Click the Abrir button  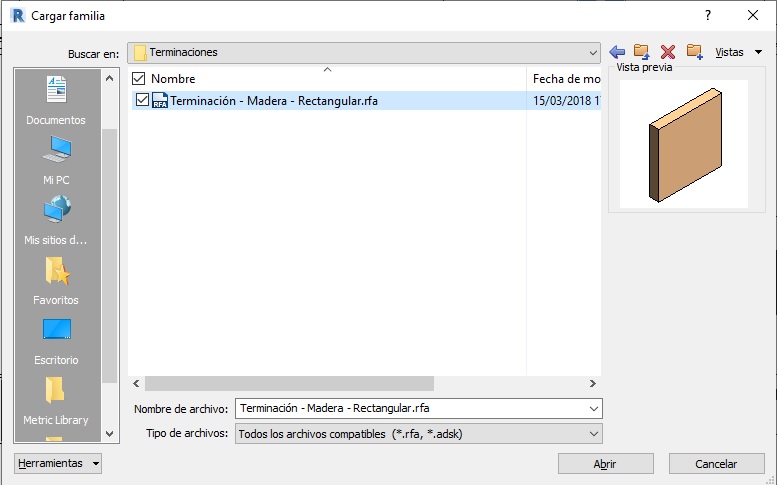605,464
